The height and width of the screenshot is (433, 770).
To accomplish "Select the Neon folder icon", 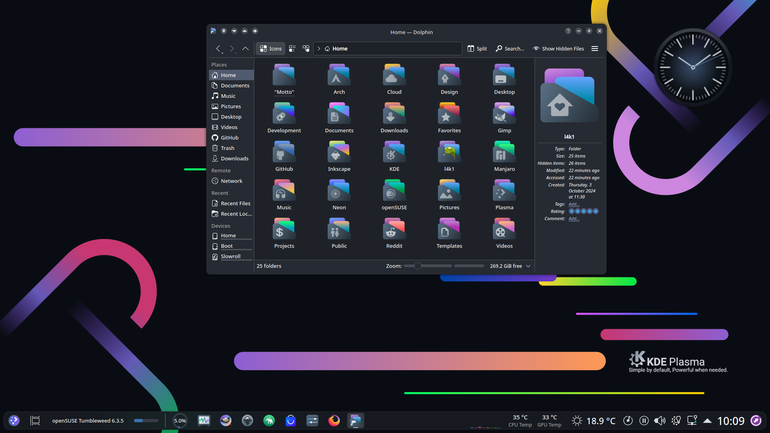I will coord(339,191).
